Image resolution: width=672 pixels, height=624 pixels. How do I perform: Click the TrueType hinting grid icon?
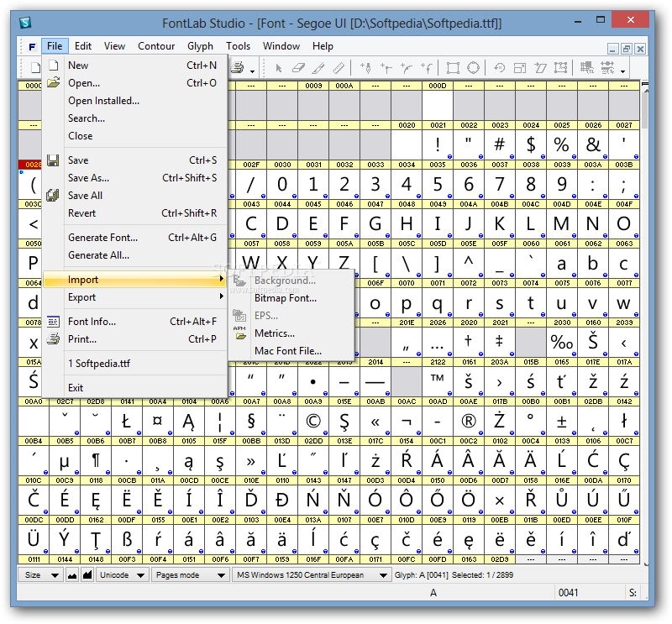[x=586, y=68]
